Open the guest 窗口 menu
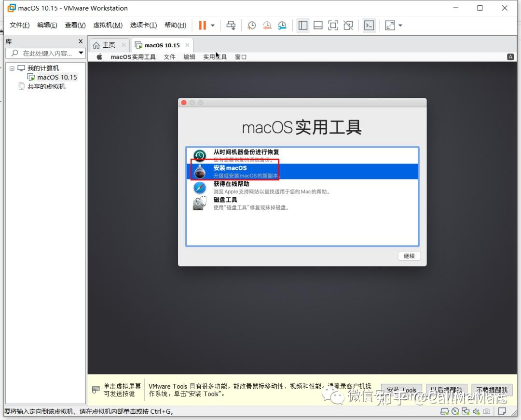 pos(241,57)
